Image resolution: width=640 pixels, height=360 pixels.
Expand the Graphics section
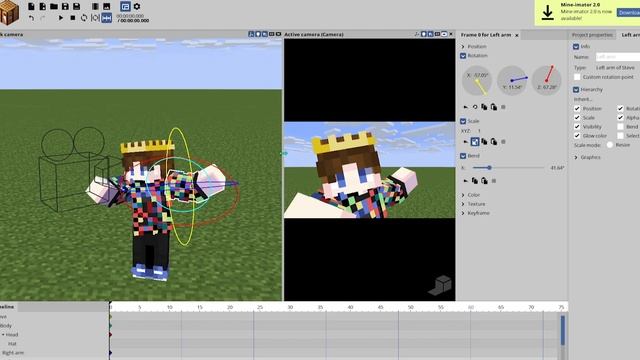pyautogui.click(x=576, y=157)
